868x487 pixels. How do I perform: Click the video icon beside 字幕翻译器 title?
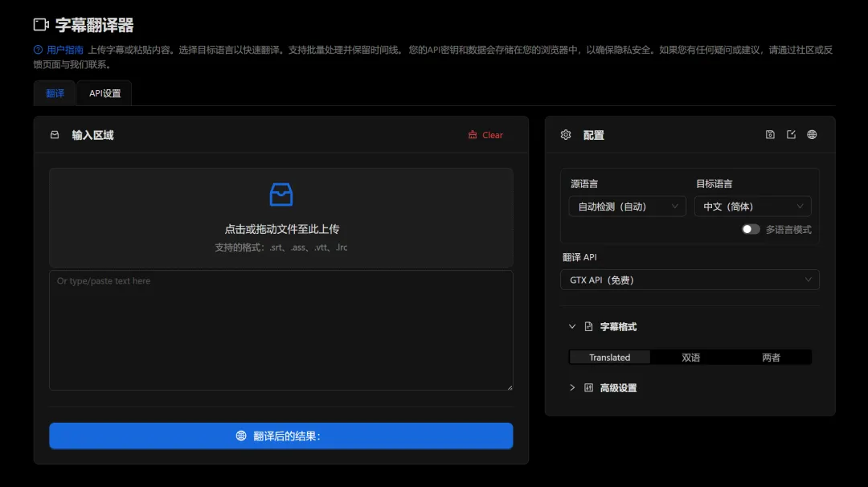(41, 25)
